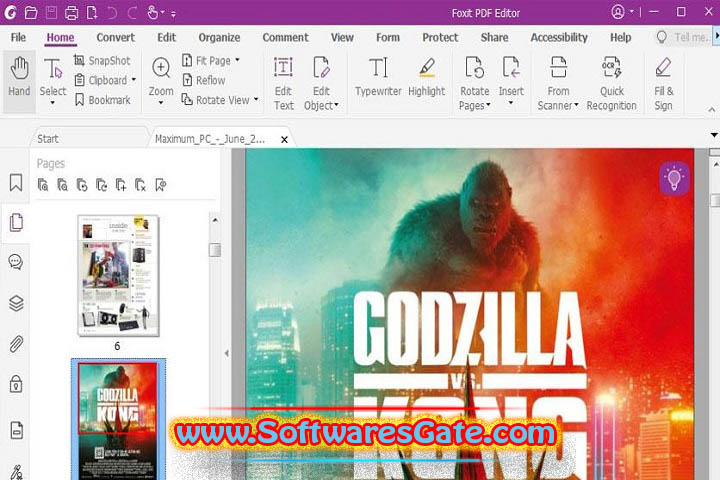Open Fill & Sign tool
The height and width of the screenshot is (480, 720).
click(663, 83)
